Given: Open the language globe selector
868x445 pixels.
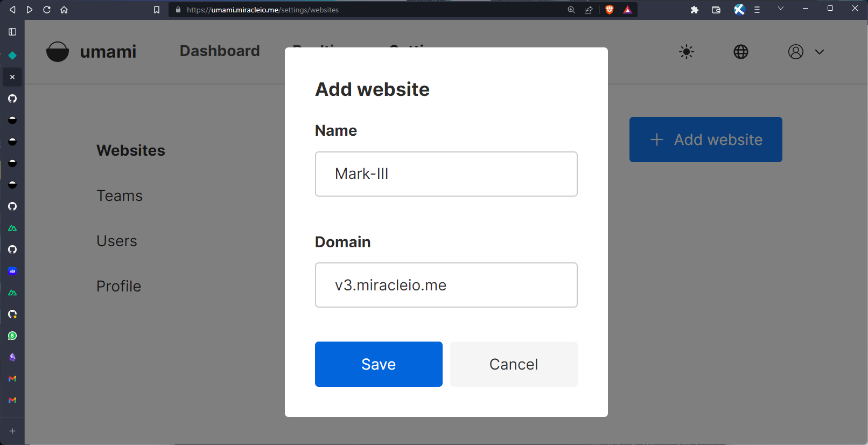Looking at the screenshot, I should point(741,52).
